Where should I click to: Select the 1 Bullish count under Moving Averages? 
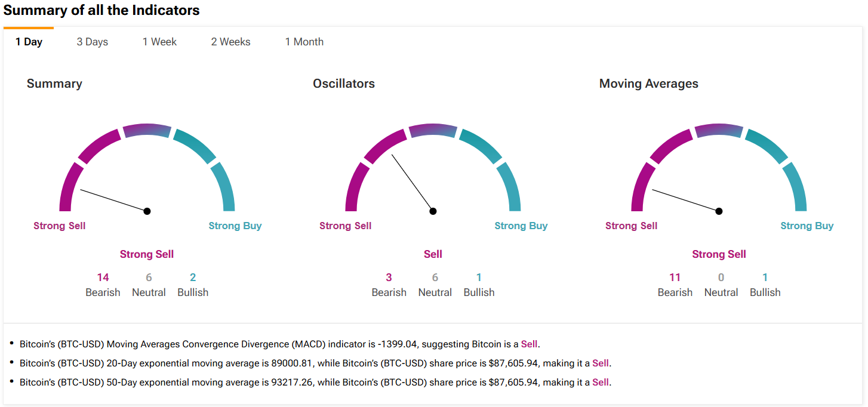click(x=765, y=277)
